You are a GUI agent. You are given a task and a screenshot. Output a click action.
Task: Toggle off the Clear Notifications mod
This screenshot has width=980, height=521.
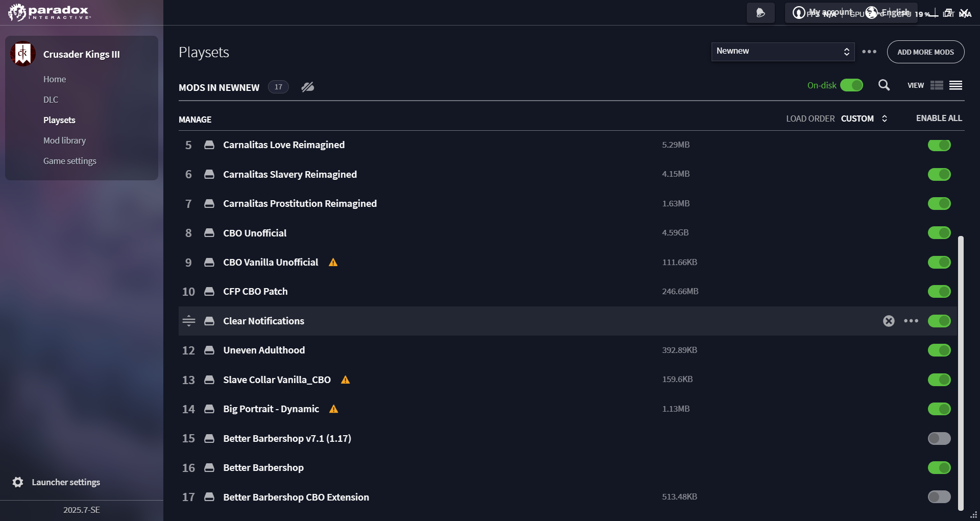pyautogui.click(x=939, y=321)
